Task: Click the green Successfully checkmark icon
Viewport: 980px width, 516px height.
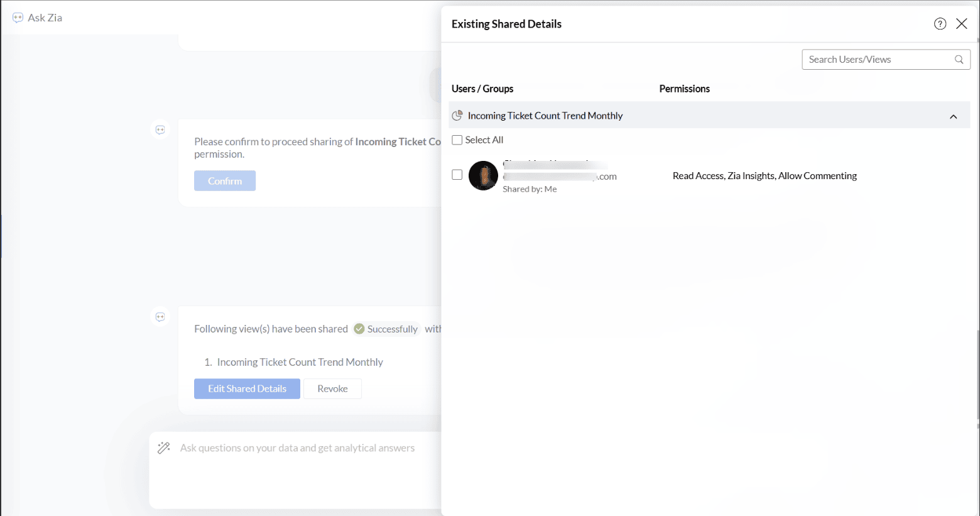Action: pos(359,329)
